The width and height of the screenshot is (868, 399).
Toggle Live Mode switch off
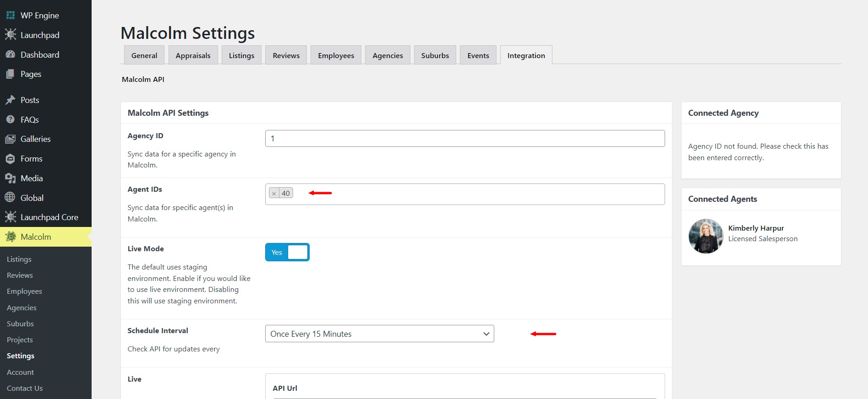287,252
